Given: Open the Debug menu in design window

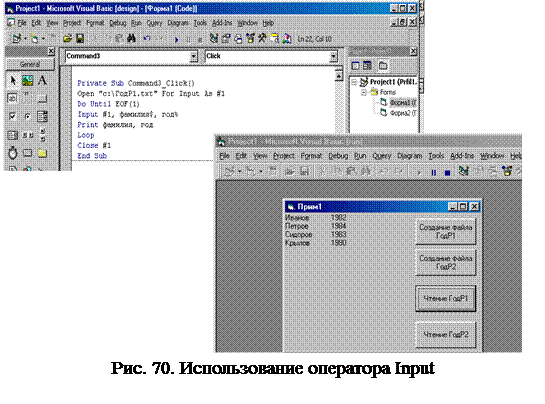Looking at the screenshot, I should click(117, 23).
